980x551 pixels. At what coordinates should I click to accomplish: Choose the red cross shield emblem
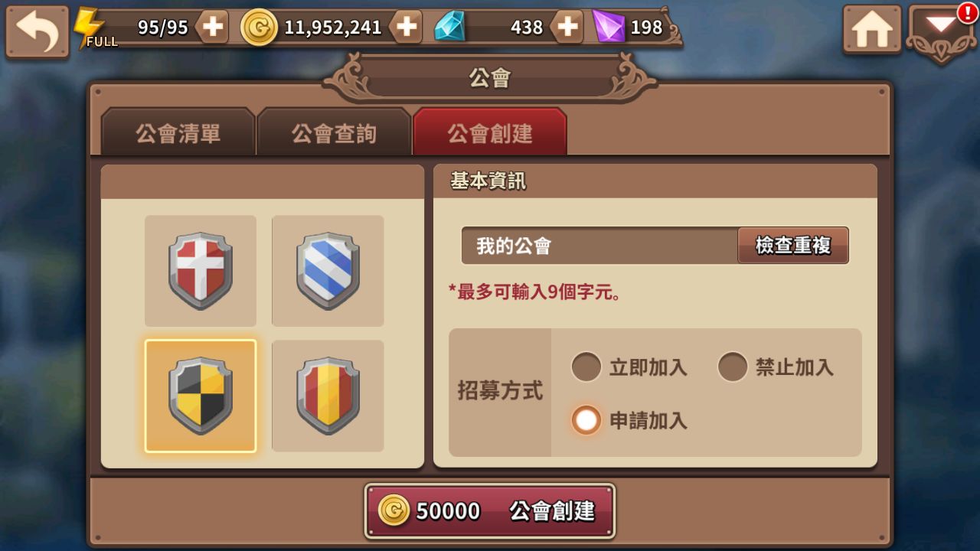pos(201,271)
